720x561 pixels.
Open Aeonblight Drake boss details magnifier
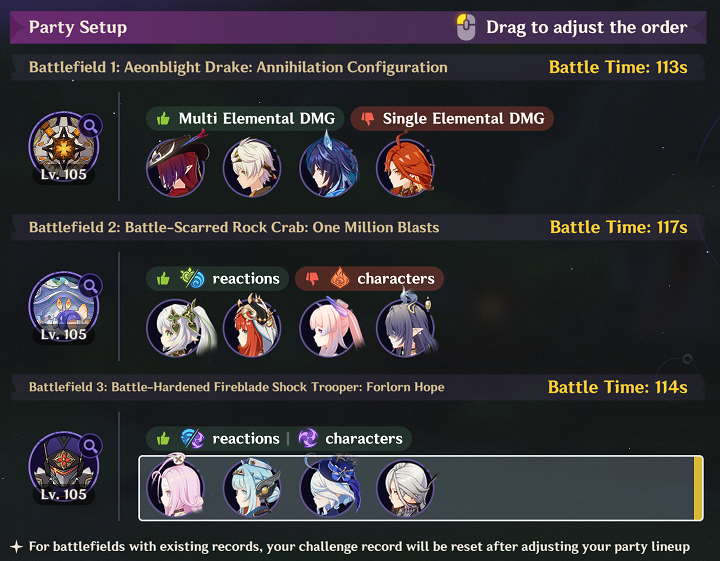(90, 125)
